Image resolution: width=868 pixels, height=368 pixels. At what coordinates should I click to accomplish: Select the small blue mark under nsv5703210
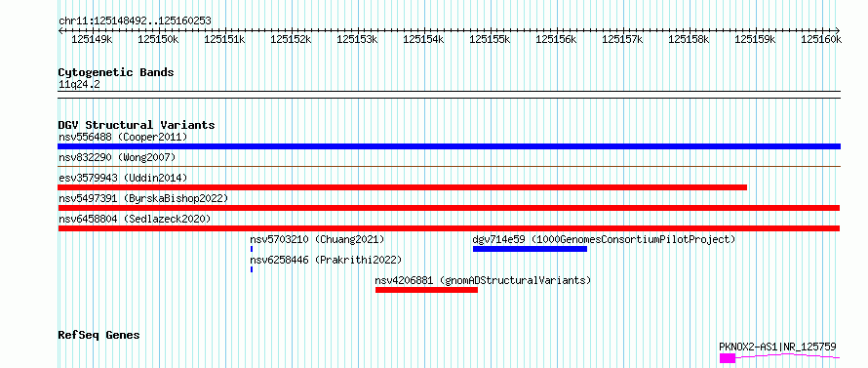[252, 249]
